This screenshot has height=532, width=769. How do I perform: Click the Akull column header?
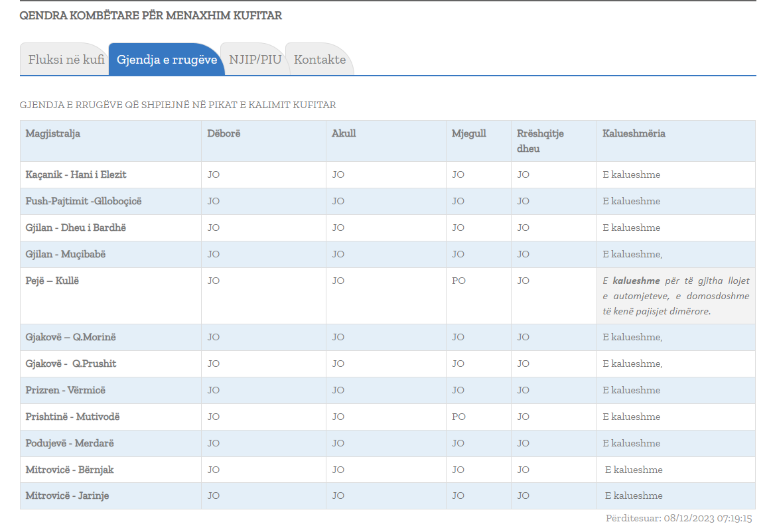tap(344, 134)
